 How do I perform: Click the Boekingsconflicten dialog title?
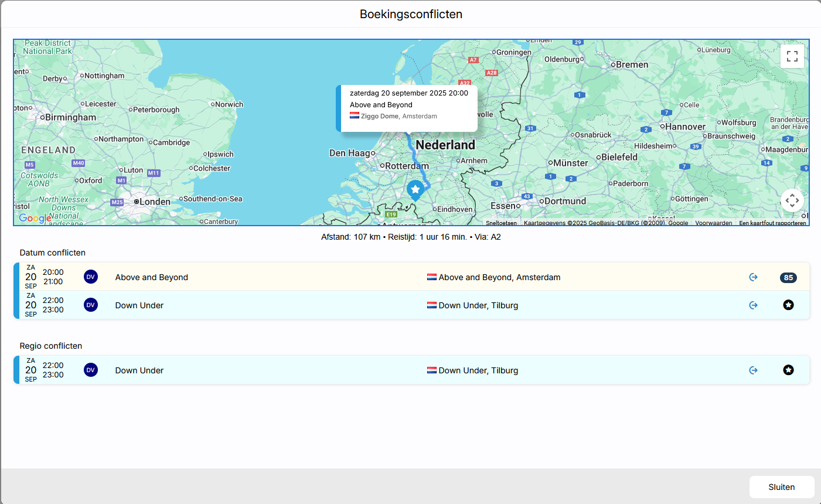pyautogui.click(x=411, y=14)
